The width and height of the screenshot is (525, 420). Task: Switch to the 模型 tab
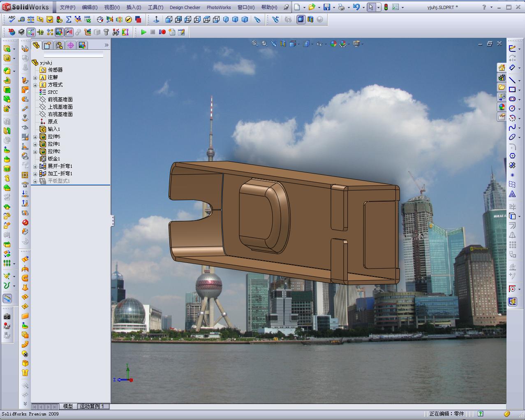(68, 406)
